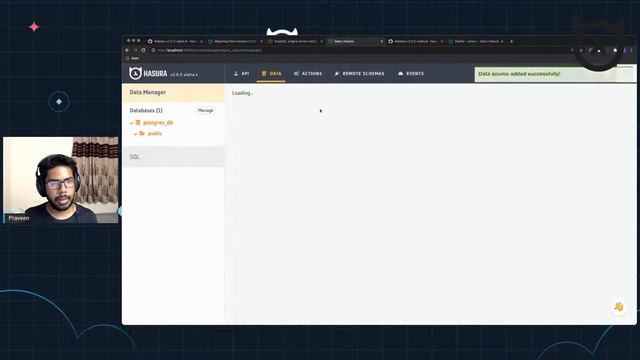The image size is (640, 360).
Task: Click Praveen's webcam video thumbnail
Action: (61, 180)
